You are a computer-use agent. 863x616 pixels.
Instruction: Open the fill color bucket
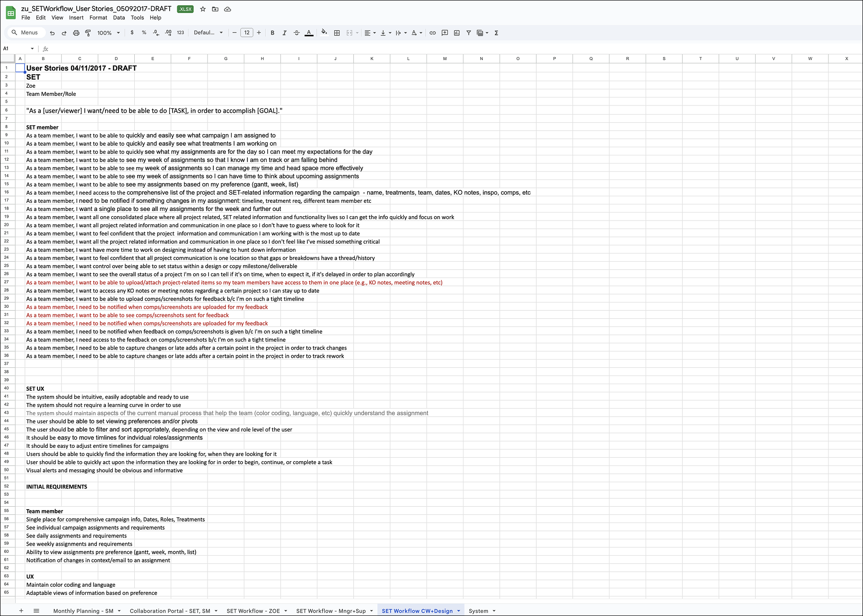tap(325, 33)
